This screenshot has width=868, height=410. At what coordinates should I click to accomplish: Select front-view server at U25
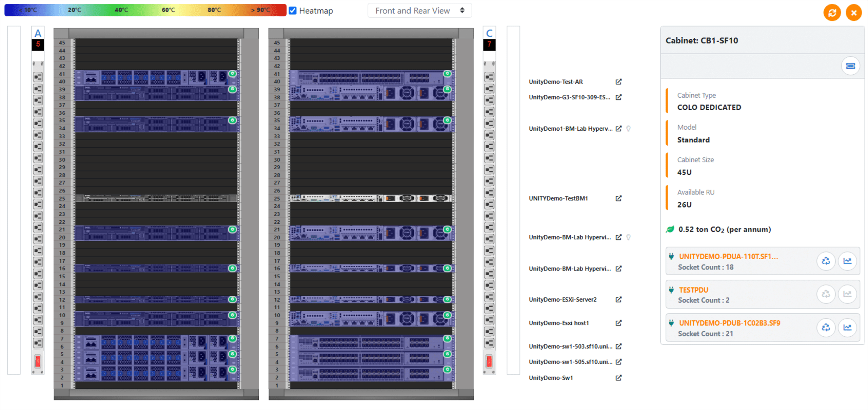click(156, 198)
